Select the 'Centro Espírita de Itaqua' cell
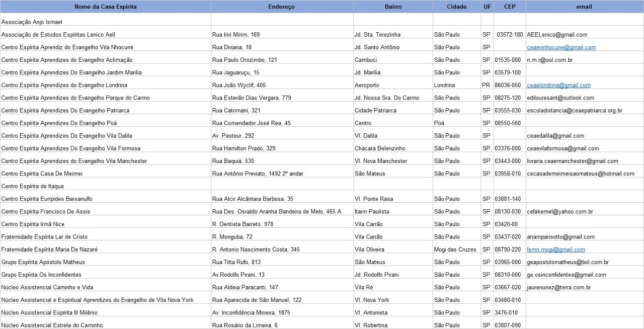The width and height of the screenshot is (644, 329). [x=32, y=186]
